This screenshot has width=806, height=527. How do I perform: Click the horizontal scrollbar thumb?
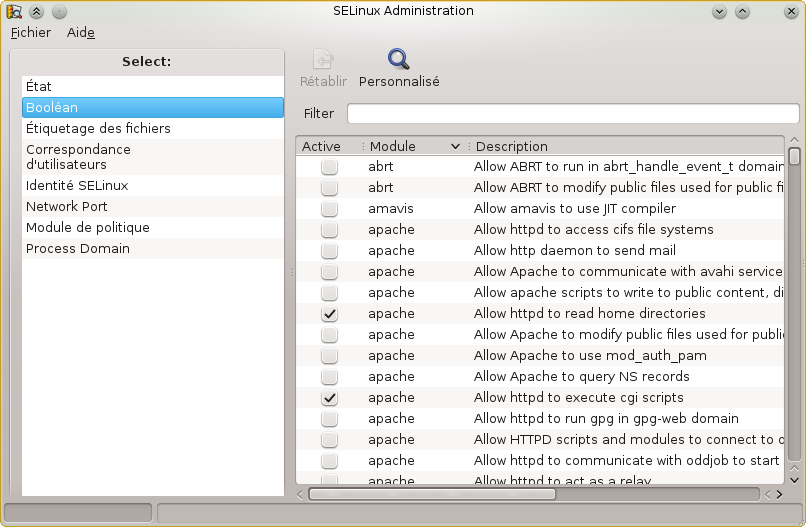tap(432, 495)
